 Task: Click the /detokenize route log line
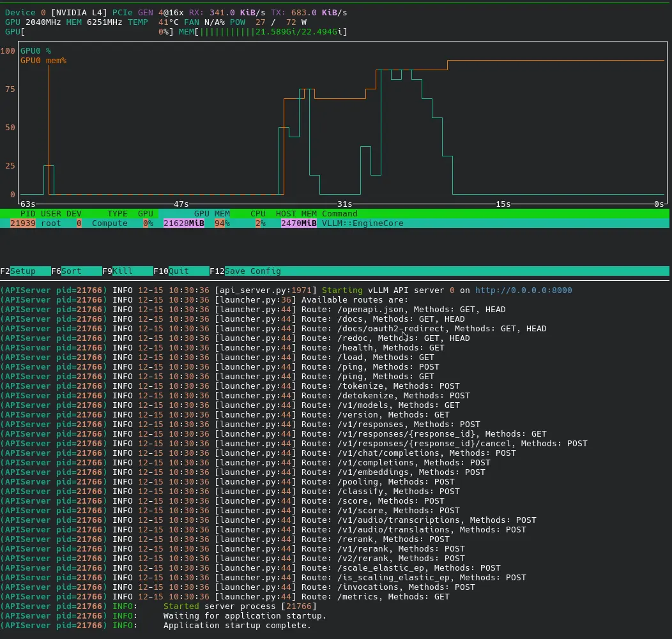point(235,396)
